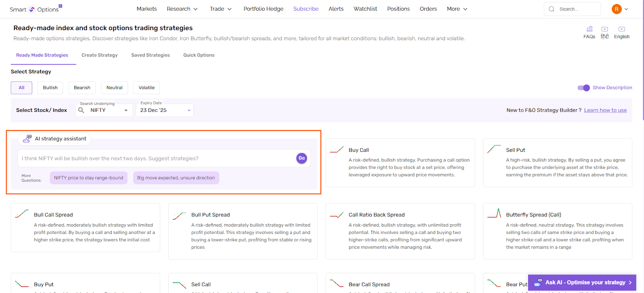Viewport: 644px width, 293px height.
Task: Open the FAQs icon
Action: [589, 29]
